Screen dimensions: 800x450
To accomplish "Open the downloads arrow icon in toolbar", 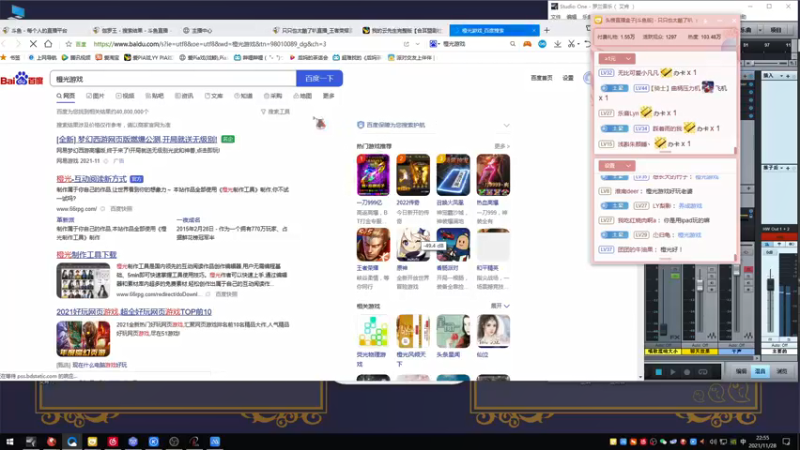I will [x=557, y=44].
